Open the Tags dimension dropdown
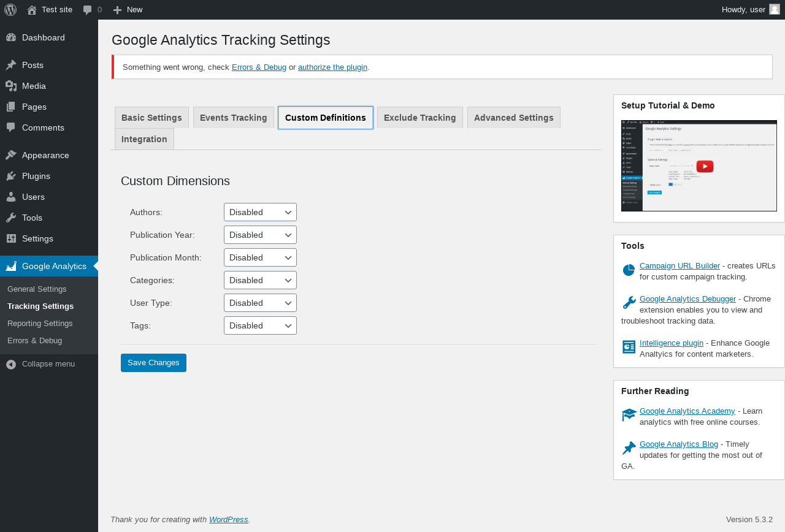Screen dimensions: 785x532 click(260, 325)
